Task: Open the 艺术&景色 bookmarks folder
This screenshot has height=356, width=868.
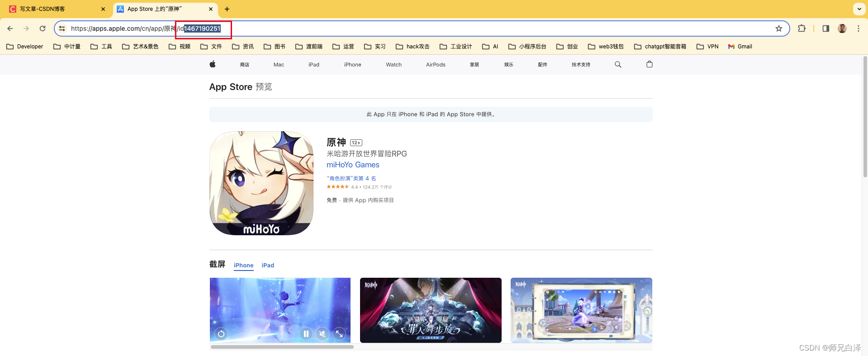Action: [140, 47]
